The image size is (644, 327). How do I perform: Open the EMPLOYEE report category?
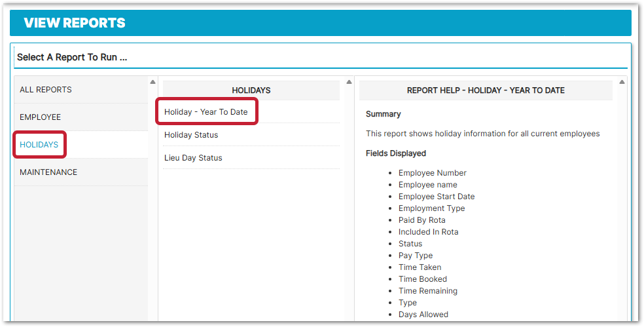pyautogui.click(x=41, y=117)
